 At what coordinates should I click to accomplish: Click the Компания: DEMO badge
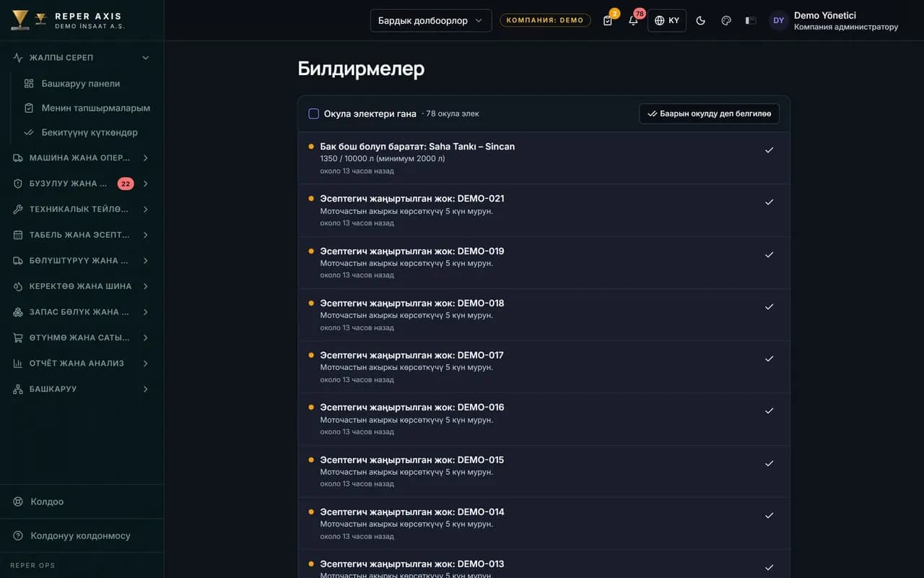pos(545,20)
